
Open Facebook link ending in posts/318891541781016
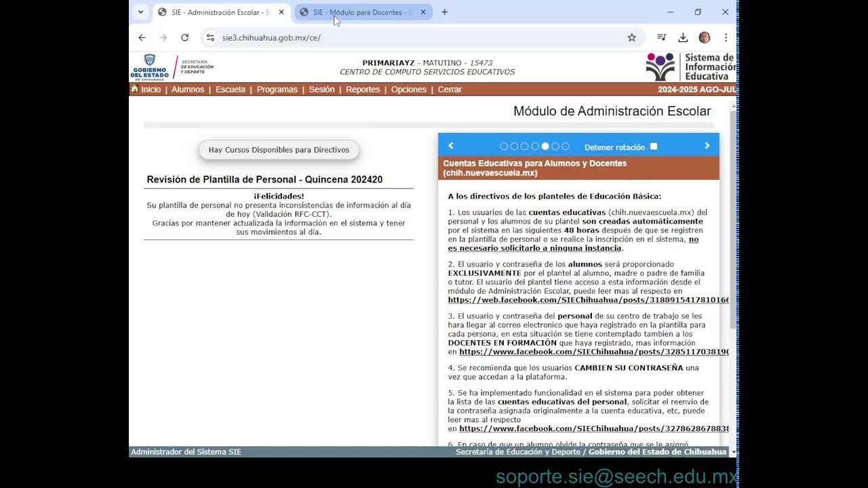click(589, 300)
